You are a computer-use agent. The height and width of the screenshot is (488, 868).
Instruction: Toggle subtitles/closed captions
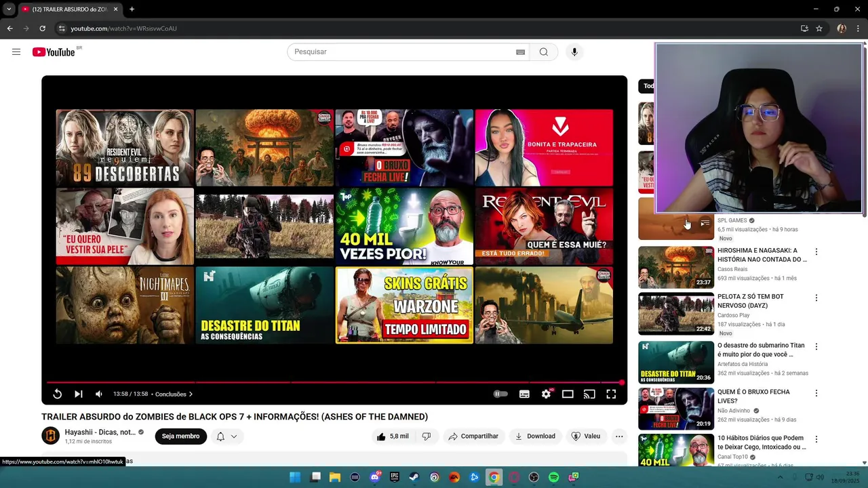(524, 394)
